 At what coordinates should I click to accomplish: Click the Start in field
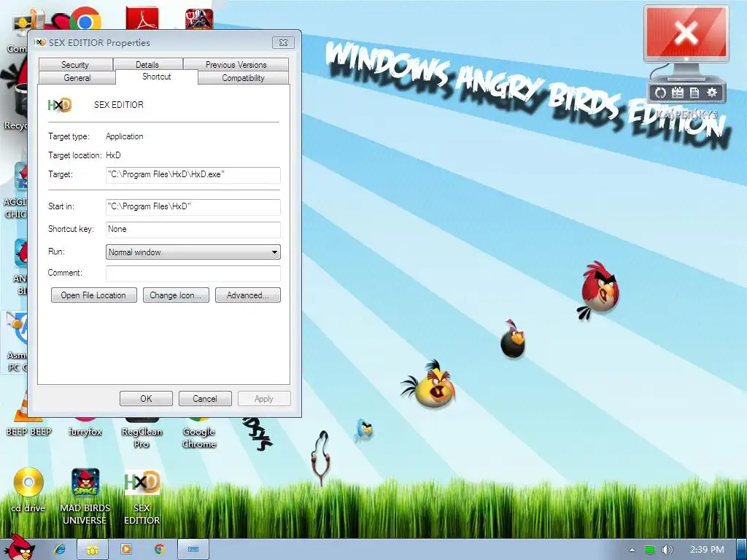pos(193,206)
